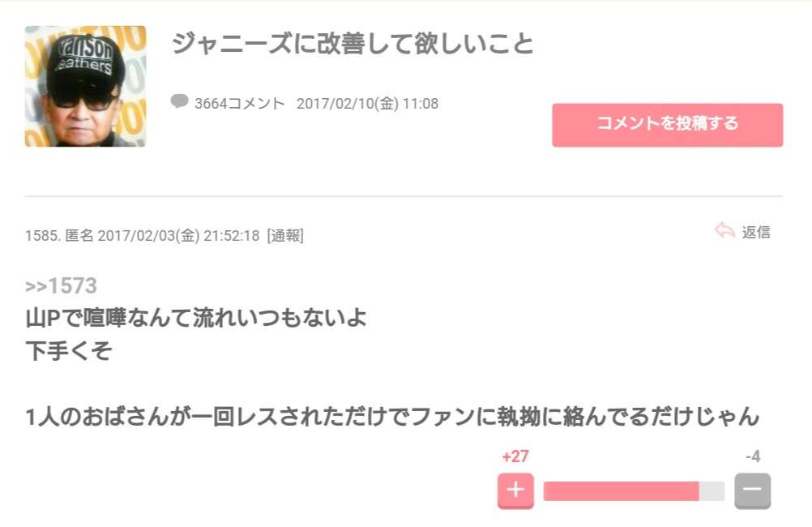Click the pink plus vote button
Screen dimensions: 812x527
point(515,491)
